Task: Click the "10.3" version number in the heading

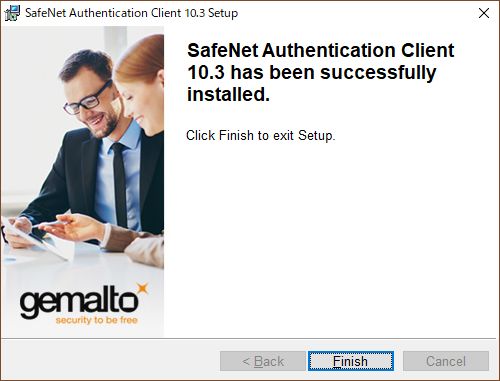Action: (x=206, y=73)
